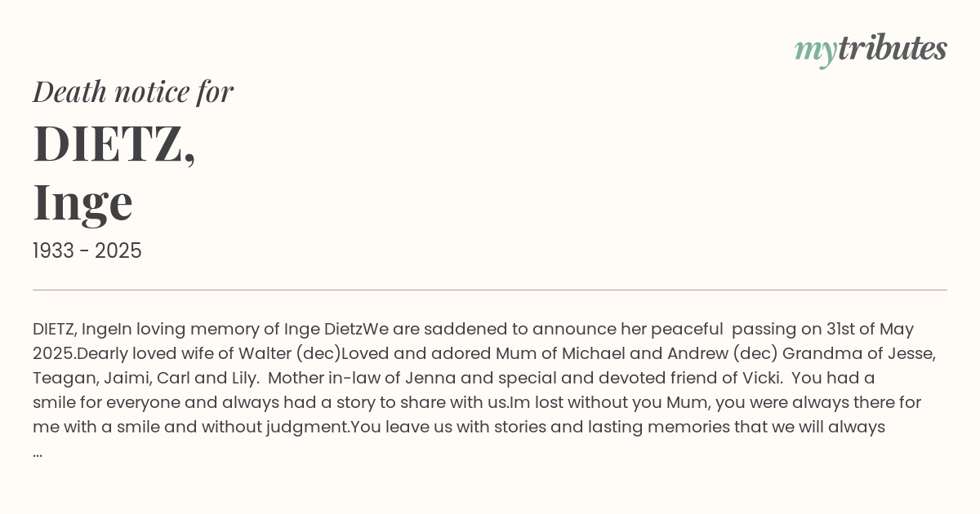This screenshot has width=980, height=514.
Task: Click the "Inge" first name heading
Action: 82,203
